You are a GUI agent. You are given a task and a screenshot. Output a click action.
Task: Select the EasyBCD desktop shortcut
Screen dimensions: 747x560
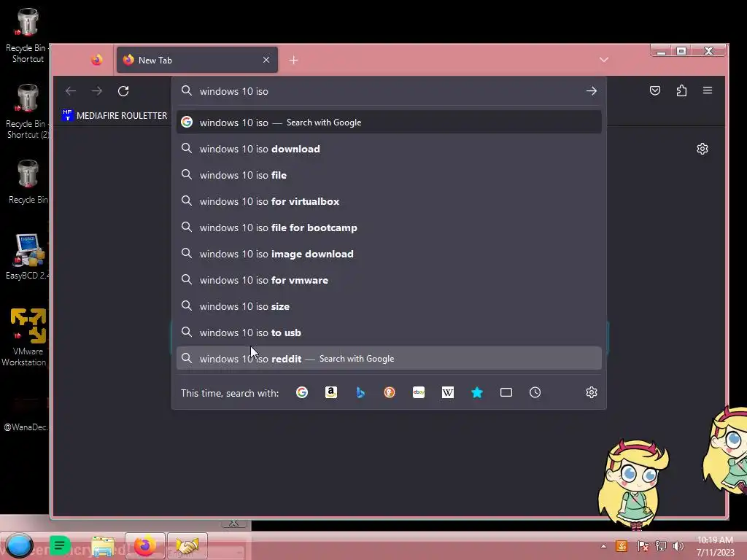[x=27, y=257]
